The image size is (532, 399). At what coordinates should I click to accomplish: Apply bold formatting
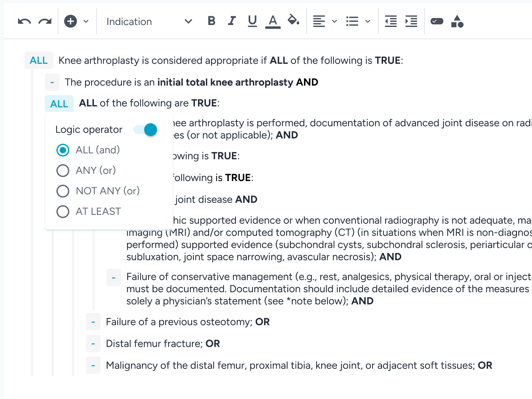coord(211,21)
